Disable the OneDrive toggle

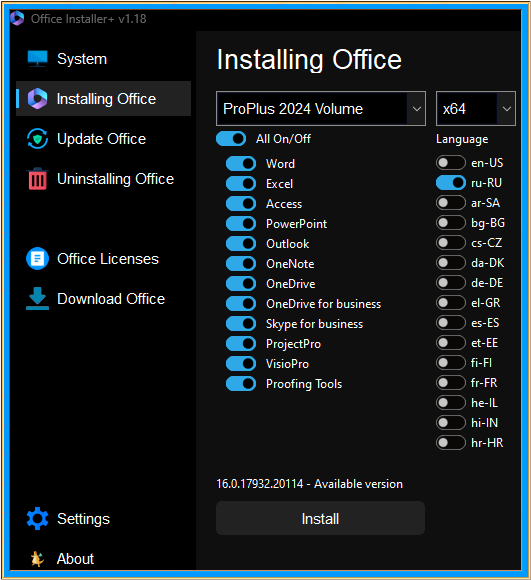(x=241, y=283)
